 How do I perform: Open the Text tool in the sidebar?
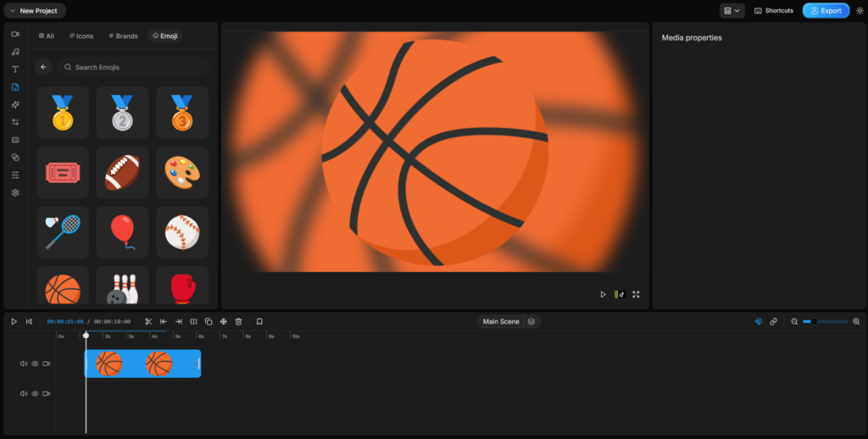pyautogui.click(x=15, y=69)
